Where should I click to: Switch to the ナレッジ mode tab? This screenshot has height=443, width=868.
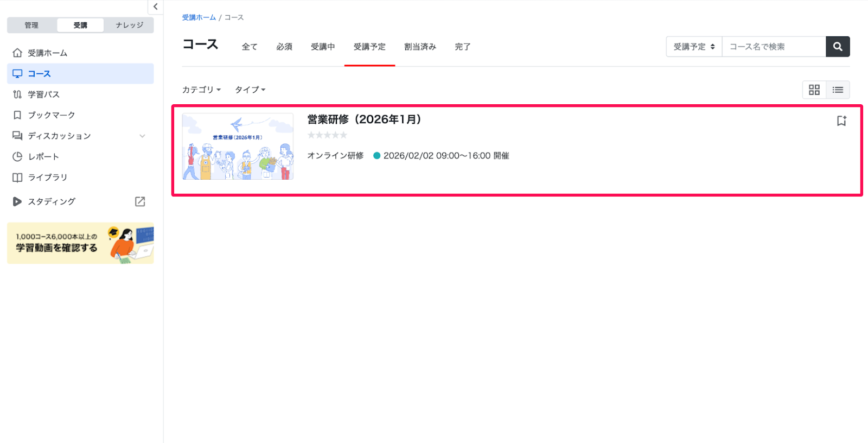click(129, 25)
